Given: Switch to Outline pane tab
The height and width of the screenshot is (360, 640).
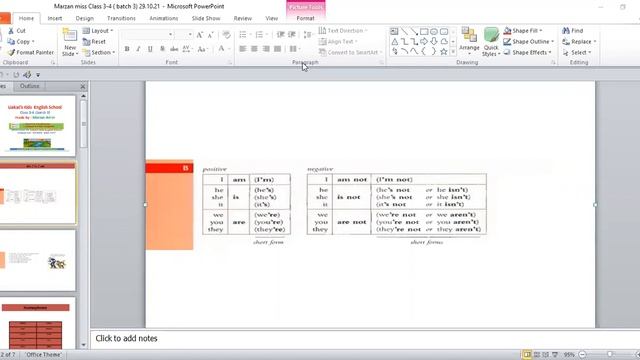Looking at the screenshot, I should [29, 86].
